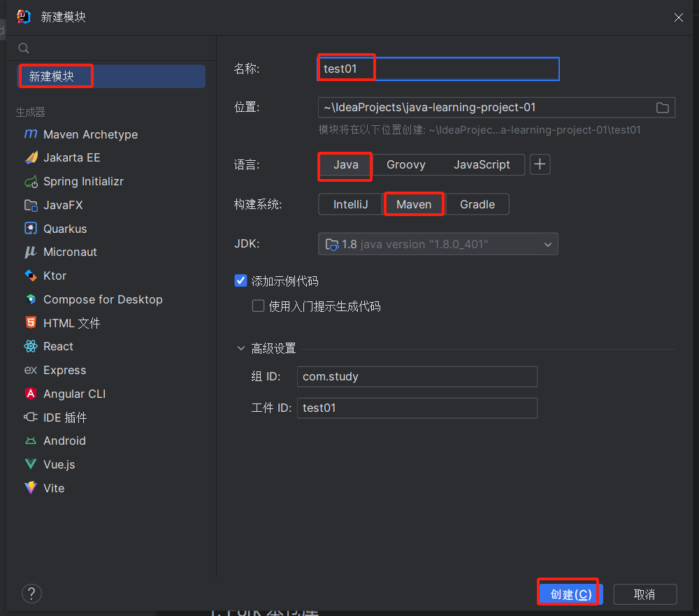This screenshot has width=699, height=616.
Task: Enable 使用入门提示生成代码 checkbox
Action: (x=258, y=306)
